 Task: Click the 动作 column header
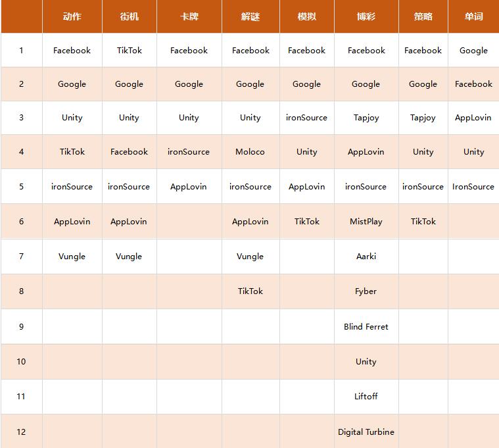[72, 16]
